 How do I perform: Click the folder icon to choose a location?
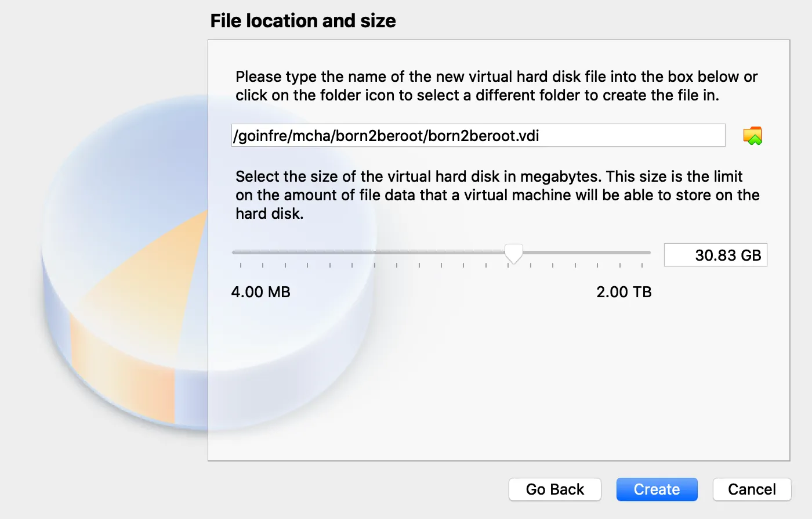(x=752, y=136)
